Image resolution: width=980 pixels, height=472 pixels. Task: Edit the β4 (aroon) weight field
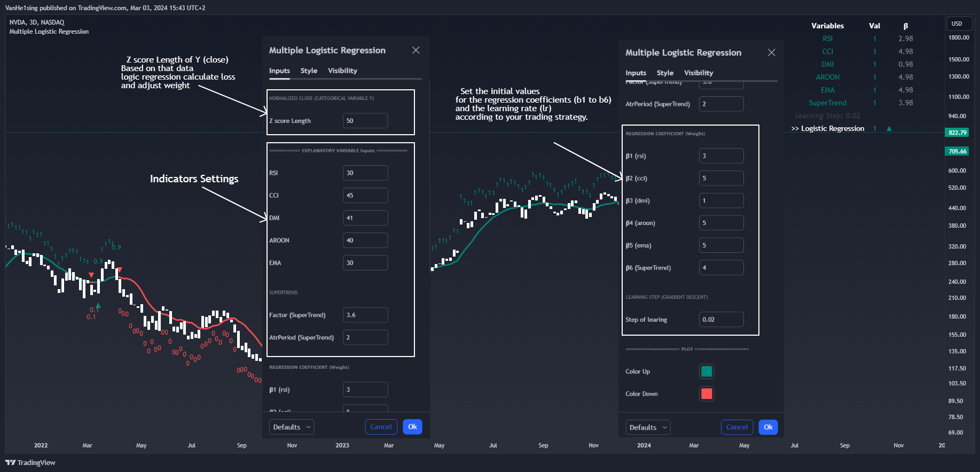pos(722,223)
